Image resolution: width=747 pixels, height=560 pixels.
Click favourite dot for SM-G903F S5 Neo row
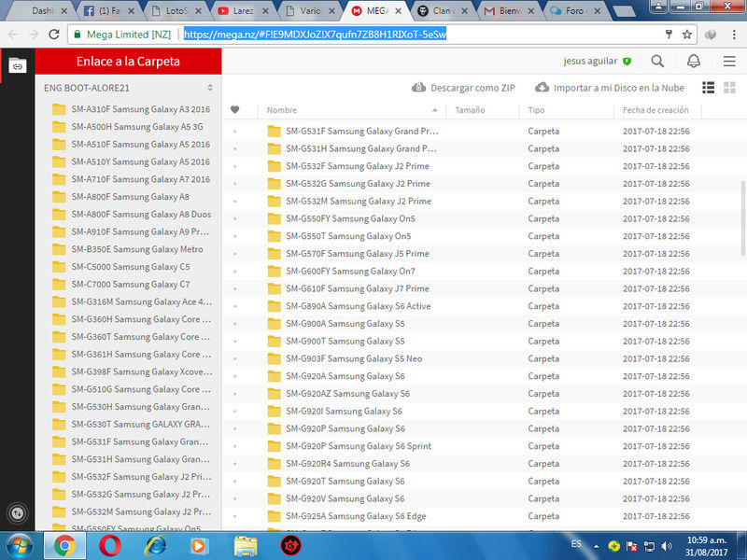point(235,359)
